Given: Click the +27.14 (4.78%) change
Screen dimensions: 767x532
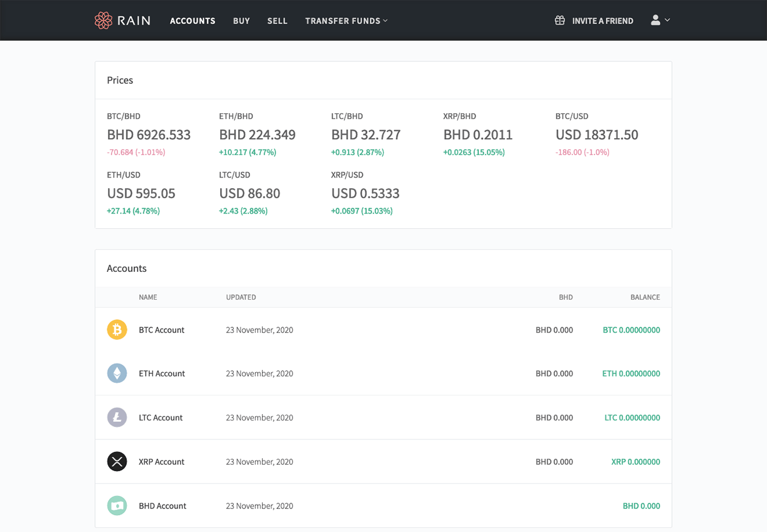Looking at the screenshot, I should point(133,211).
